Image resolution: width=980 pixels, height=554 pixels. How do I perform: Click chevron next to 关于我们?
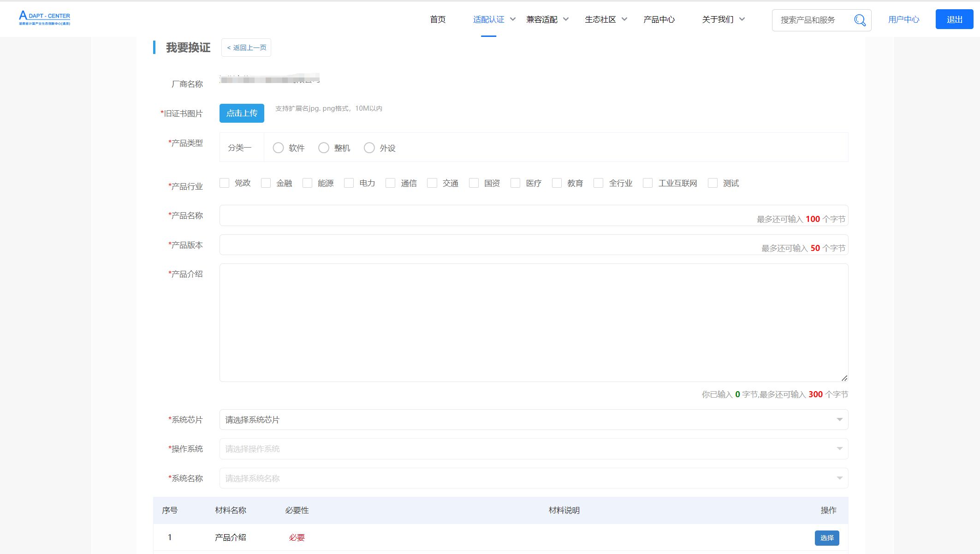[x=742, y=19]
